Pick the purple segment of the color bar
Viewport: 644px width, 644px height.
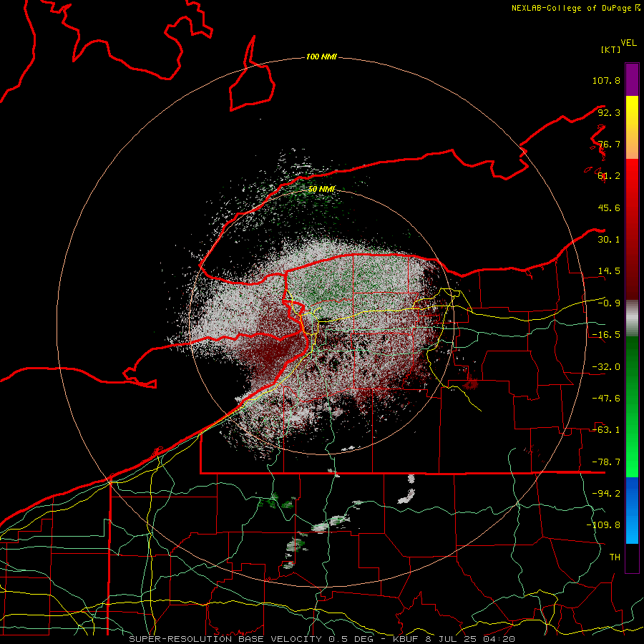pos(632,79)
